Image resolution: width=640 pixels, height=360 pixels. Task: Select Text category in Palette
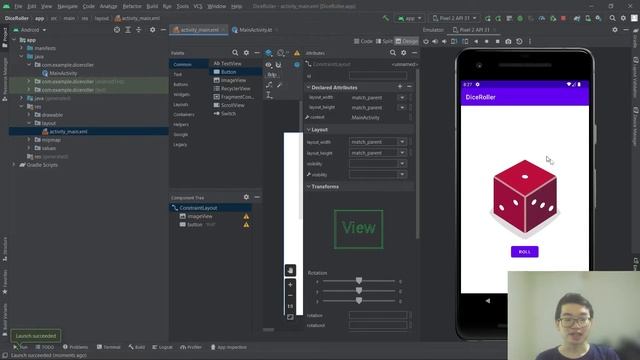point(178,74)
